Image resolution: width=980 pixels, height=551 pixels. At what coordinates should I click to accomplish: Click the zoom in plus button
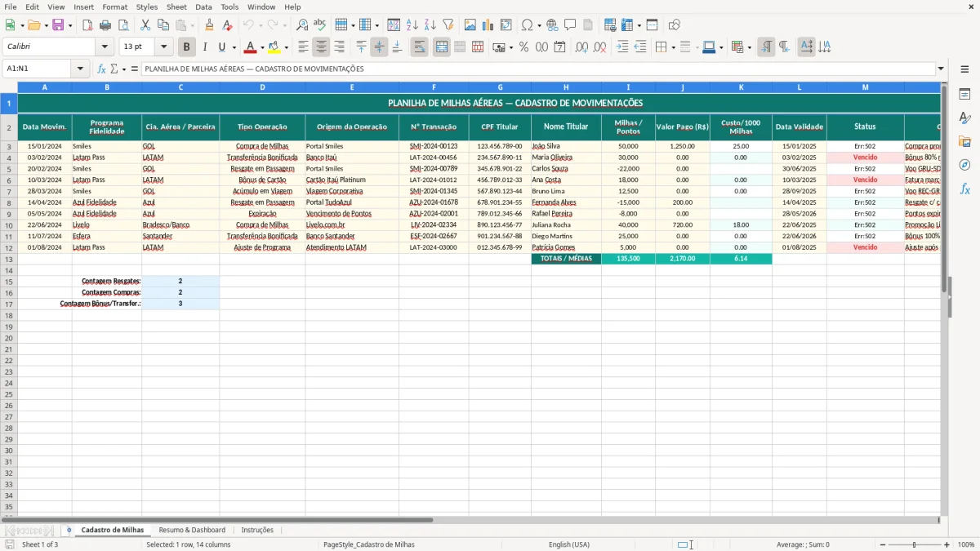click(x=947, y=544)
